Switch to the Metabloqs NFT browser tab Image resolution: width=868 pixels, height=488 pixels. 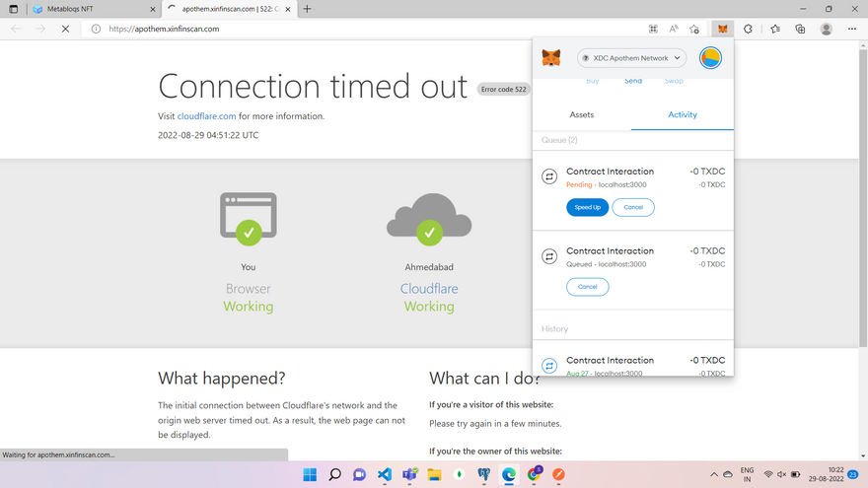[79, 9]
